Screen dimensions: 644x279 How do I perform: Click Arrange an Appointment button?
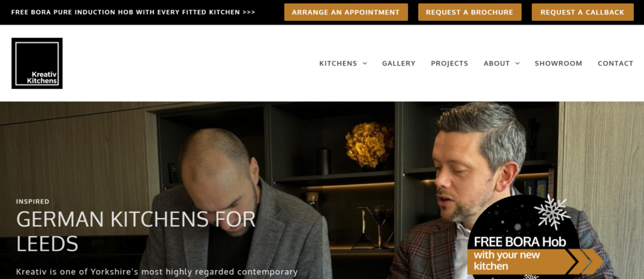point(346,13)
